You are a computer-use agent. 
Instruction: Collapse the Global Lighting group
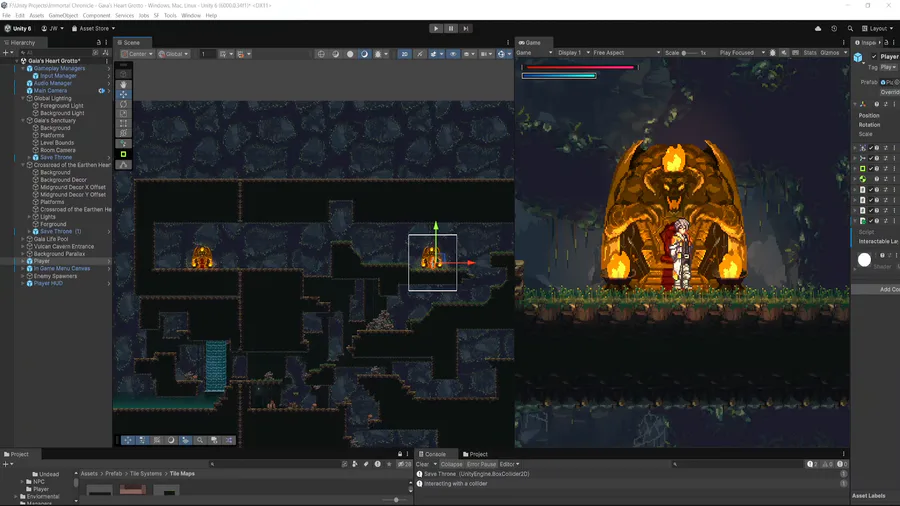point(23,98)
